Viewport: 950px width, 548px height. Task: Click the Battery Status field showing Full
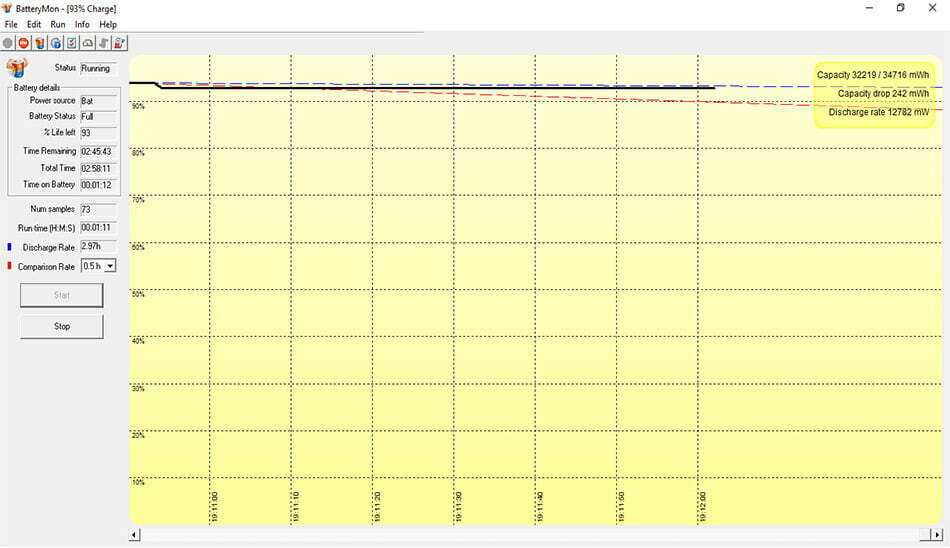tap(98, 116)
